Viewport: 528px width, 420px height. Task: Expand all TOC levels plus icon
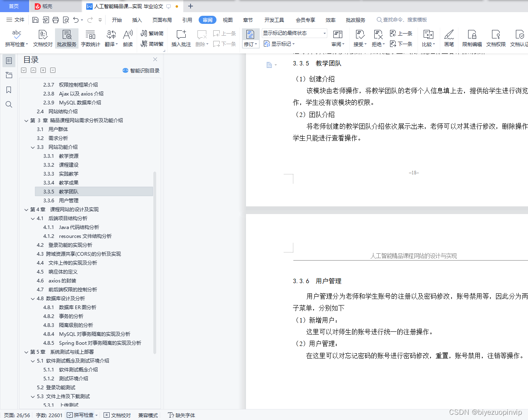tap(43, 70)
